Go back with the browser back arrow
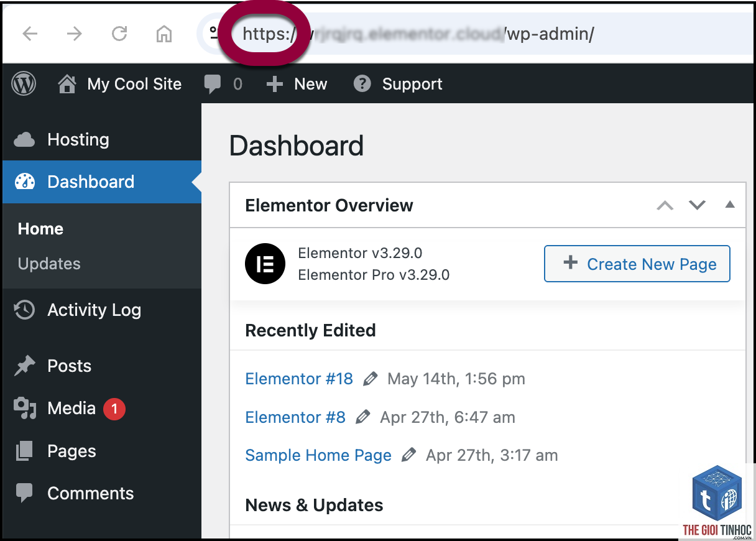Image resolution: width=756 pixels, height=541 pixels. coord(30,34)
